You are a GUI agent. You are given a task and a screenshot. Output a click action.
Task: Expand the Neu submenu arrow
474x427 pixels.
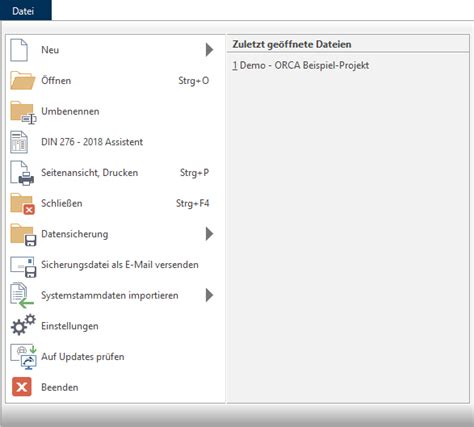209,50
